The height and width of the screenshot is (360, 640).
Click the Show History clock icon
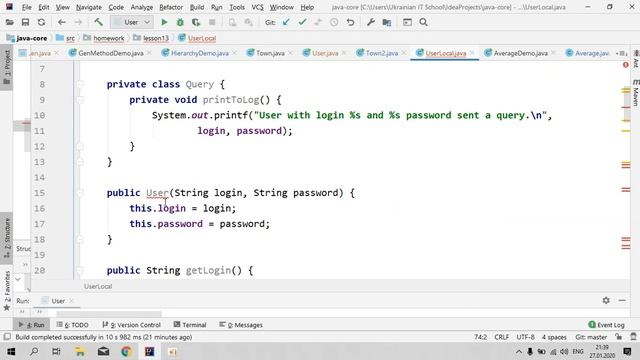pos(334,22)
